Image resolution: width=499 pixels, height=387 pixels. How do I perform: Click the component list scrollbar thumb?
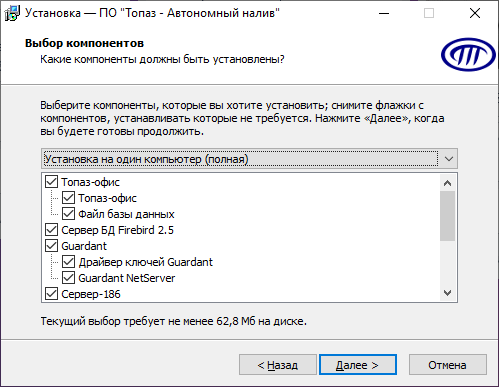pyautogui.click(x=447, y=216)
